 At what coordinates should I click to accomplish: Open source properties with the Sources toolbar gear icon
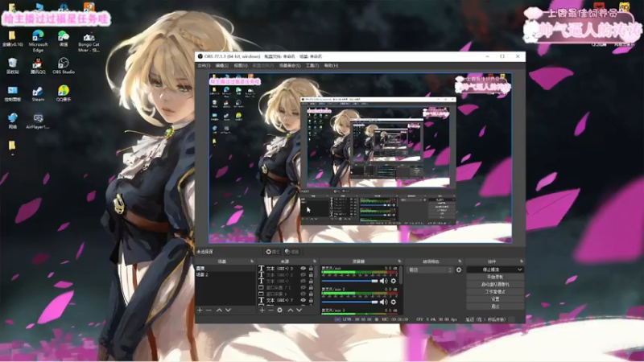point(279,311)
